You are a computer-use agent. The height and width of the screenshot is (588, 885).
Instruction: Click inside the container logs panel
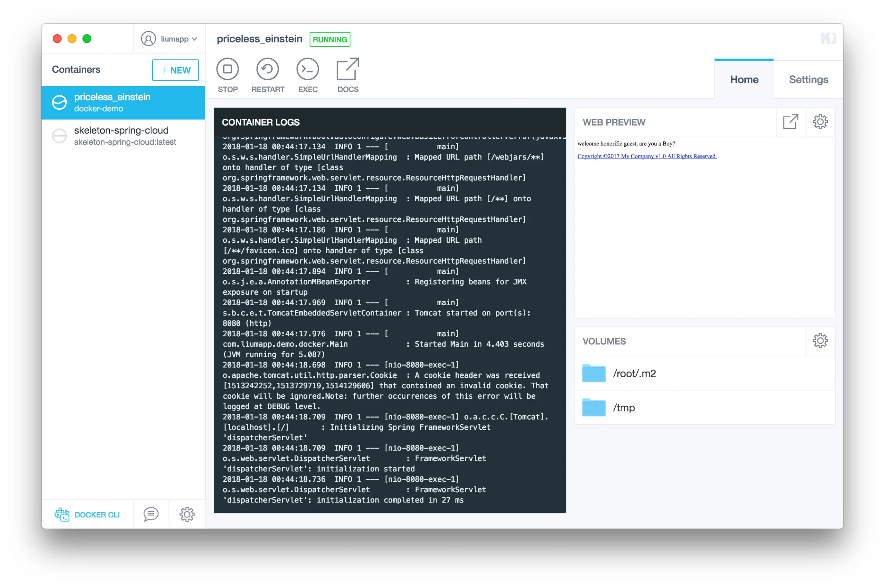(x=389, y=323)
